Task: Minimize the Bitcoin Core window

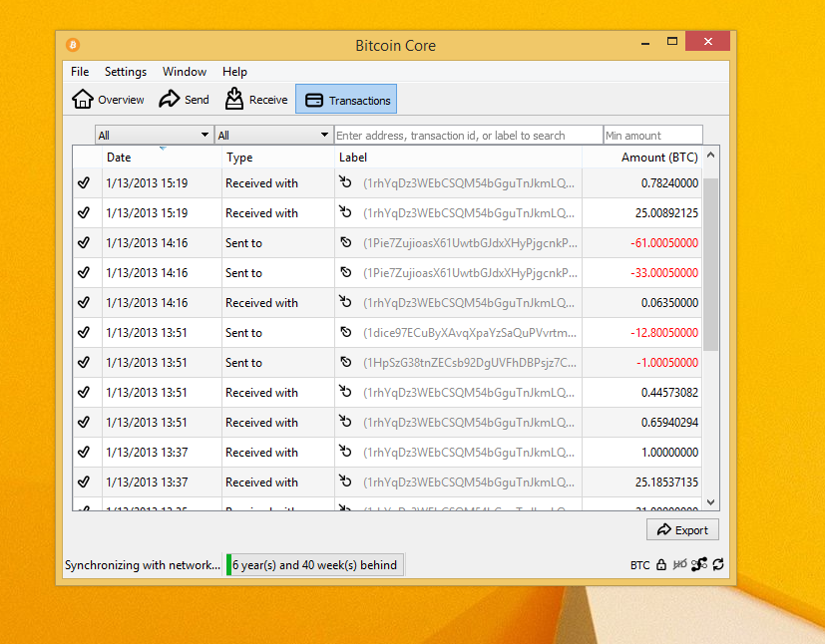Action: click(x=645, y=42)
